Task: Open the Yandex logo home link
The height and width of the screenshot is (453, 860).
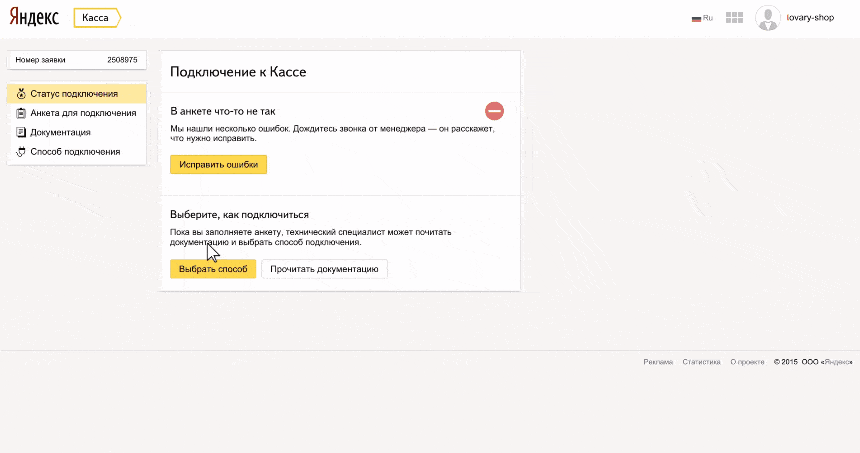Action: click(x=34, y=17)
